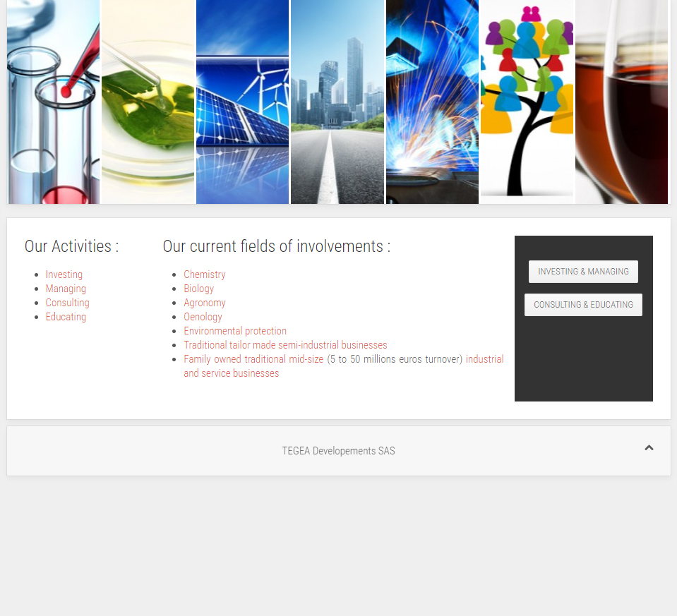
Task: Open the Consulting & Educating button
Action: pyautogui.click(x=583, y=305)
